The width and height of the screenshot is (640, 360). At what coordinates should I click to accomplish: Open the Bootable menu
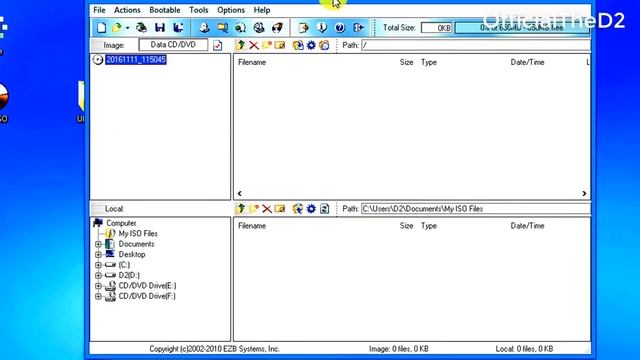click(164, 10)
